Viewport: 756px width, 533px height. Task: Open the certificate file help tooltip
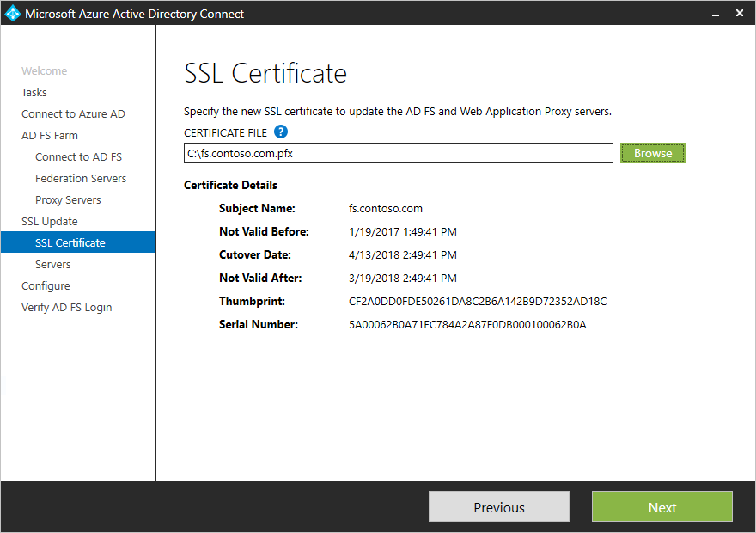281,132
